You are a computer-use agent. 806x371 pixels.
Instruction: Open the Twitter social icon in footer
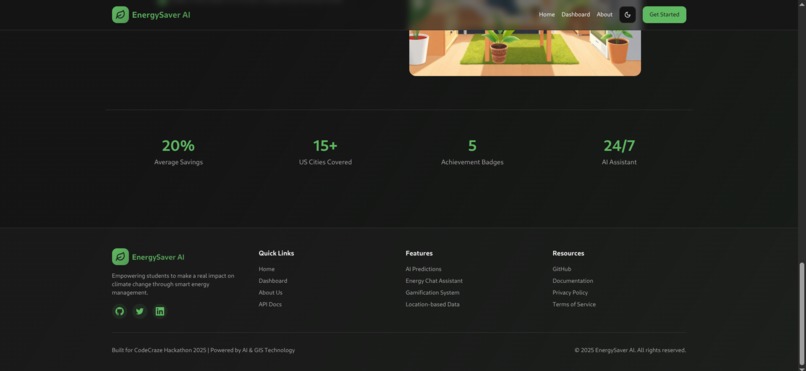[140, 311]
